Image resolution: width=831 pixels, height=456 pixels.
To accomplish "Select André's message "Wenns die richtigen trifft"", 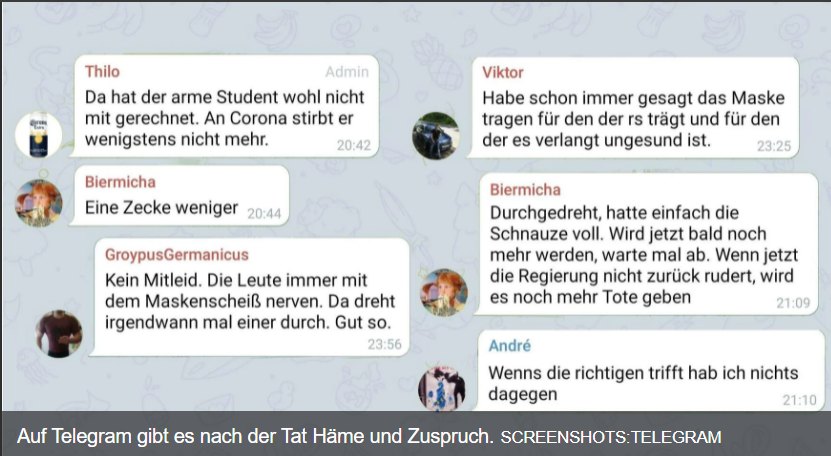I will pos(643,383).
